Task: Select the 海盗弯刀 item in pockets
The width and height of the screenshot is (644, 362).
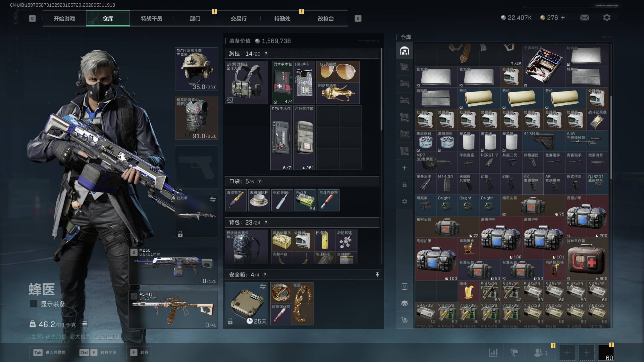Action: tap(236, 200)
